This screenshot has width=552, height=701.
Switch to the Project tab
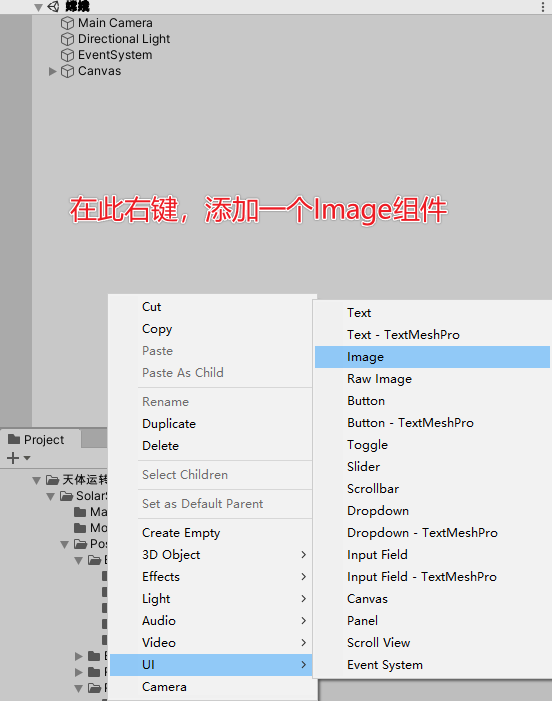click(x=41, y=439)
